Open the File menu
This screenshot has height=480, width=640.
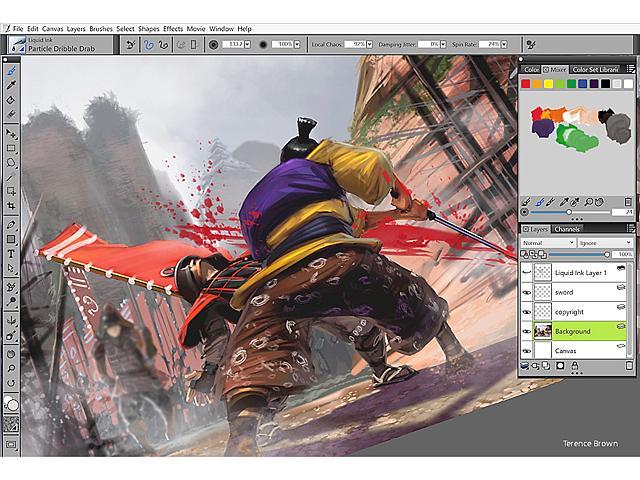(18, 29)
